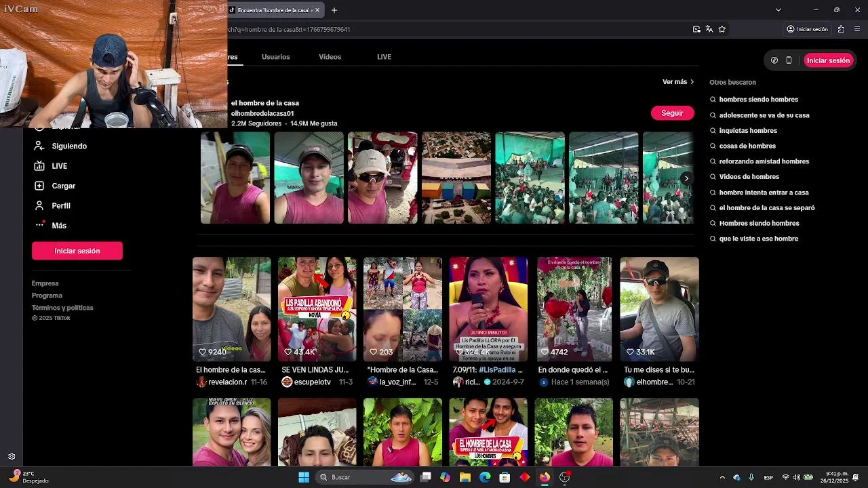Open 'SE VEN LINDAS JU...' video with 43.4K likes
Viewport: 868px width, 488px height.
point(317,309)
